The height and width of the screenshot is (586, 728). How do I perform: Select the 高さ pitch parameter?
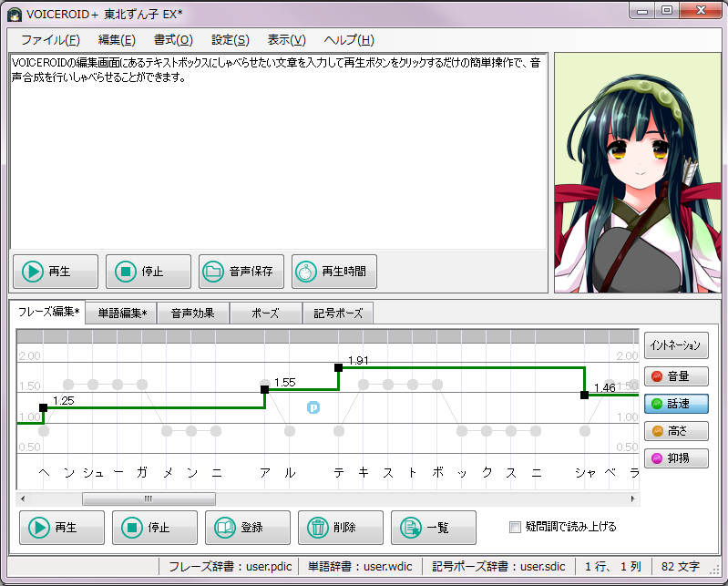[x=676, y=431]
